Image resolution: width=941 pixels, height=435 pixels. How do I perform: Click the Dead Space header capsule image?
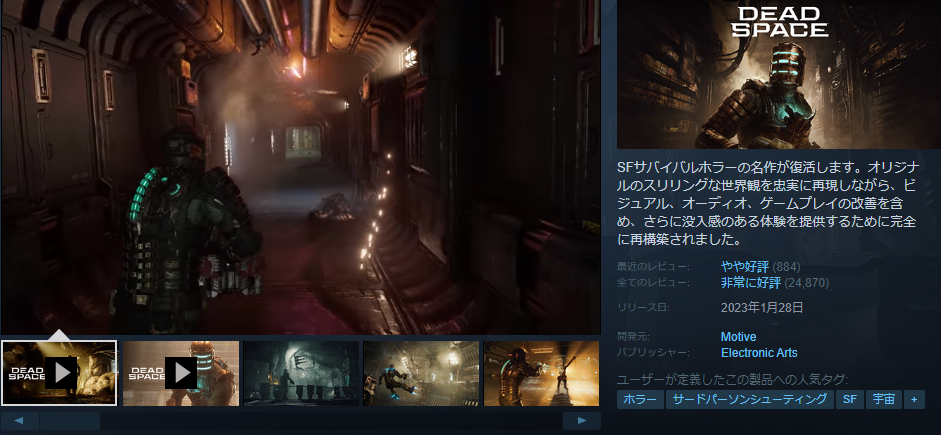tap(779, 74)
